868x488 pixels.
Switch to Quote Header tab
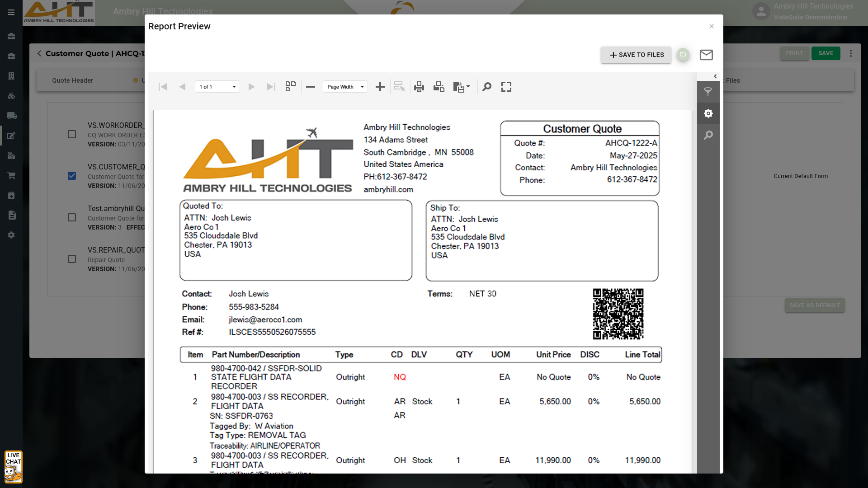pos(72,80)
